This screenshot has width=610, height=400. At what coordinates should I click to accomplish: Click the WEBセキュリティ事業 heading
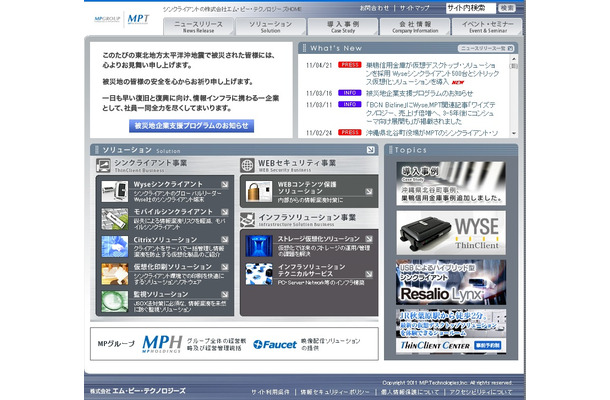297,163
